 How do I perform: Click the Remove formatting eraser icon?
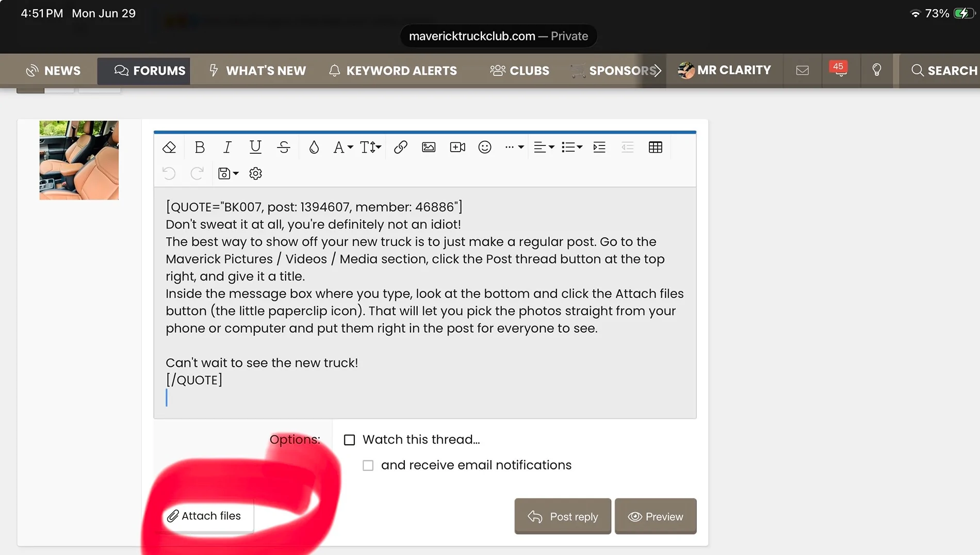(169, 148)
